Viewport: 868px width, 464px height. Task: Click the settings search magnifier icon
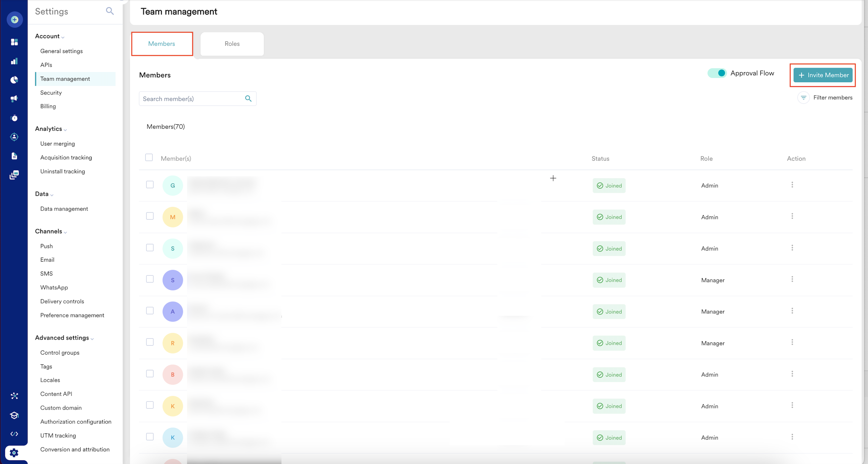coord(109,11)
